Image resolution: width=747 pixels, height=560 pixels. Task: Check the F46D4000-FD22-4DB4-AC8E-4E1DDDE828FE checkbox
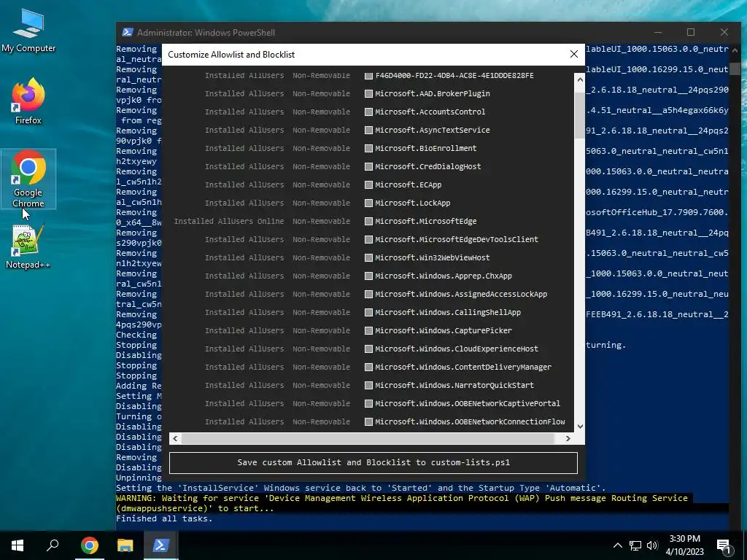[368, 75]
